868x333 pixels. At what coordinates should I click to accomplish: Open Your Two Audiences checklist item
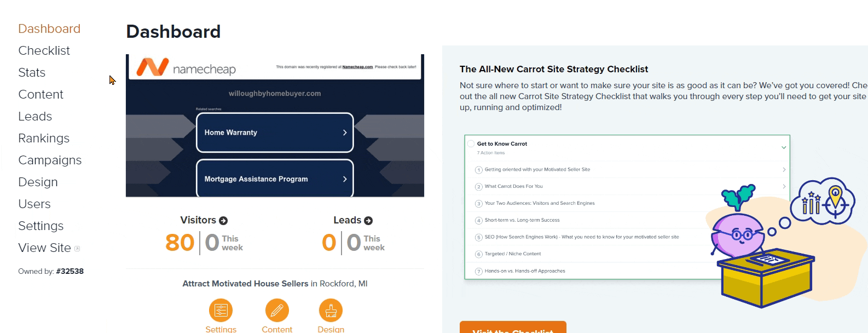click(540, 204)
